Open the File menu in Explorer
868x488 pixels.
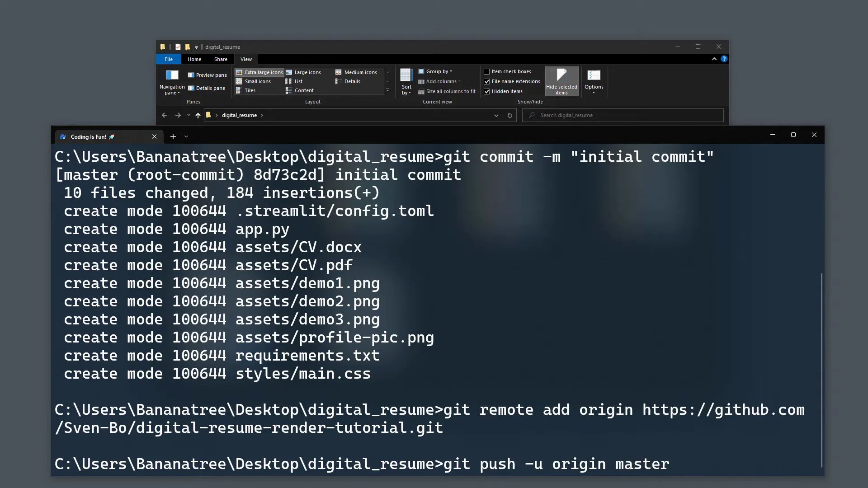tap(168, 59)
